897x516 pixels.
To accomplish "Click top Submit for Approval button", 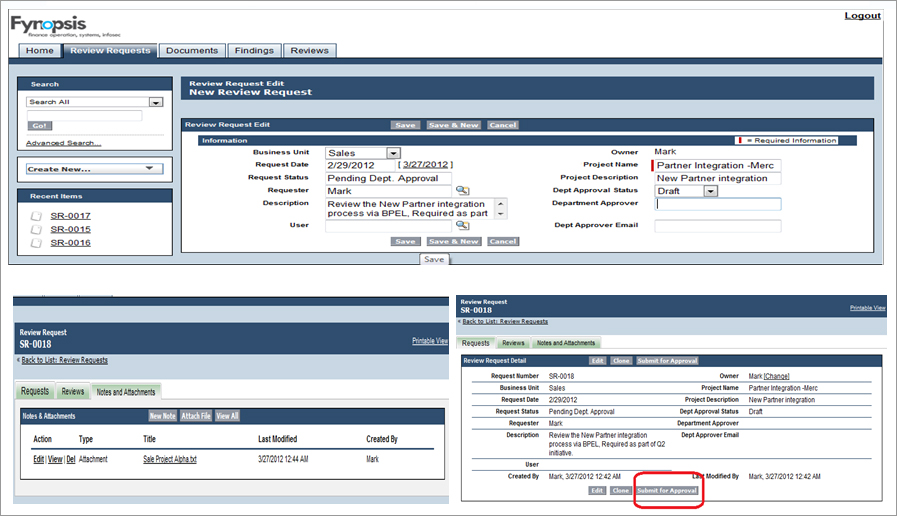I will coord(667,361).
